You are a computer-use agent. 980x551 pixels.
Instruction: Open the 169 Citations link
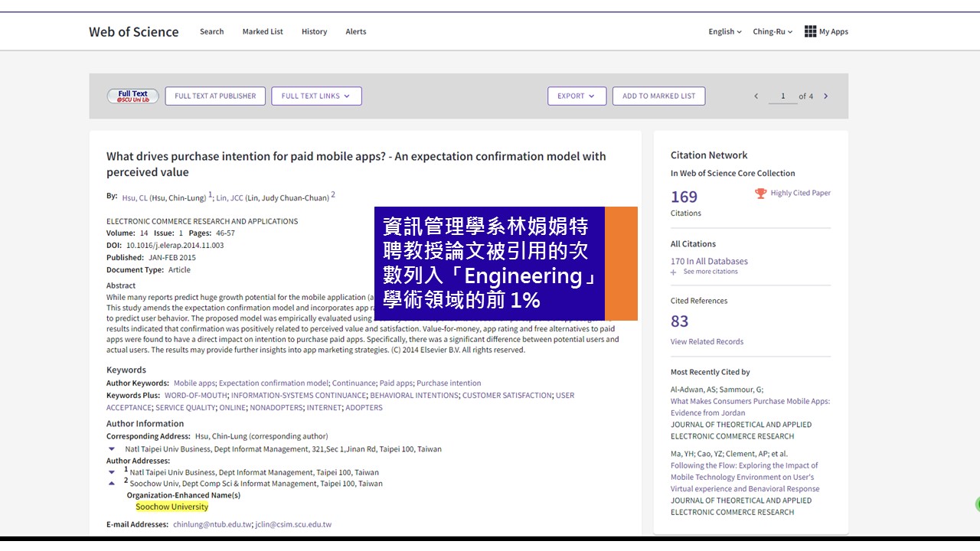pyautogui.click(x=684, y=197)
